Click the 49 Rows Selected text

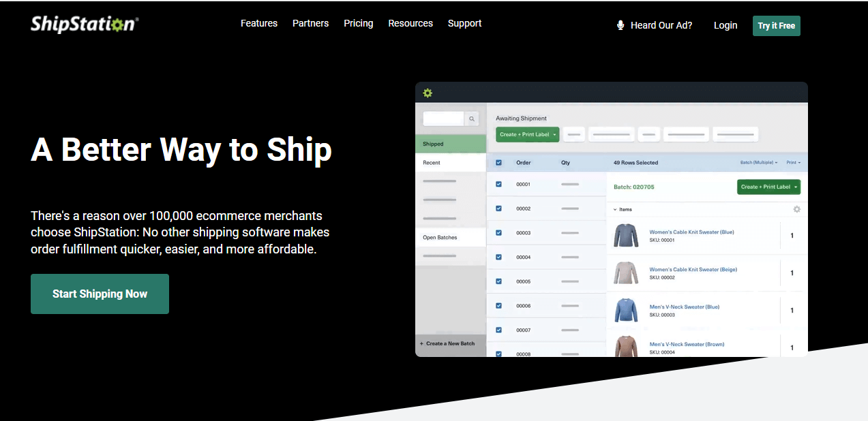pos(635,163)
